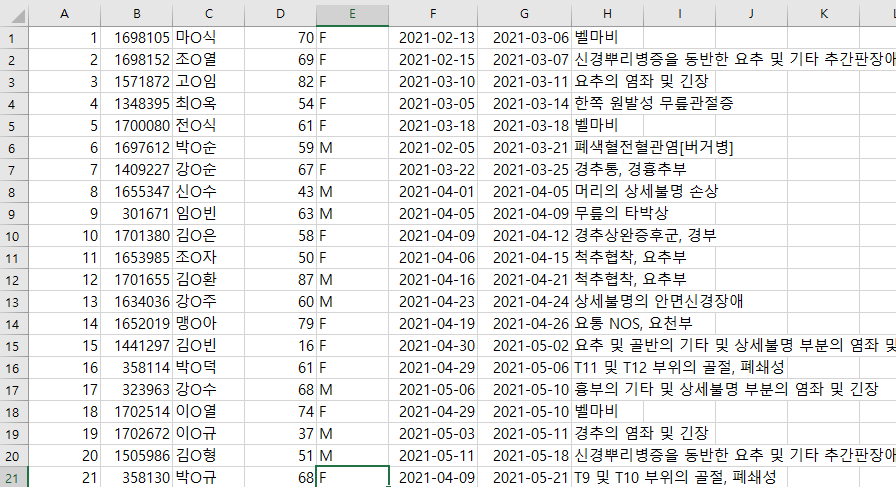This screenshot has height=487, width=896.
Task: Click name cell 최O옥
Action: point(208,103)
